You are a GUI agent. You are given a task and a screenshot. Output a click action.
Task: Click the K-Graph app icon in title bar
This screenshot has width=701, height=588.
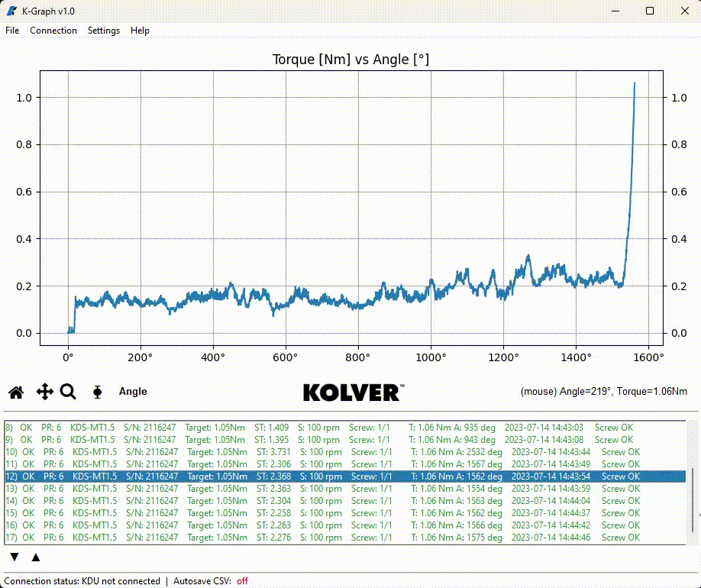click(11, 11)
